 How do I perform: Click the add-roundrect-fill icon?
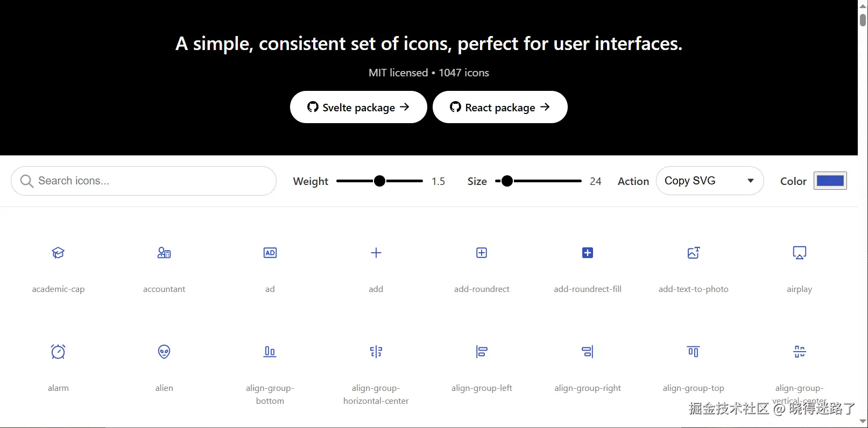click(588, 253)
